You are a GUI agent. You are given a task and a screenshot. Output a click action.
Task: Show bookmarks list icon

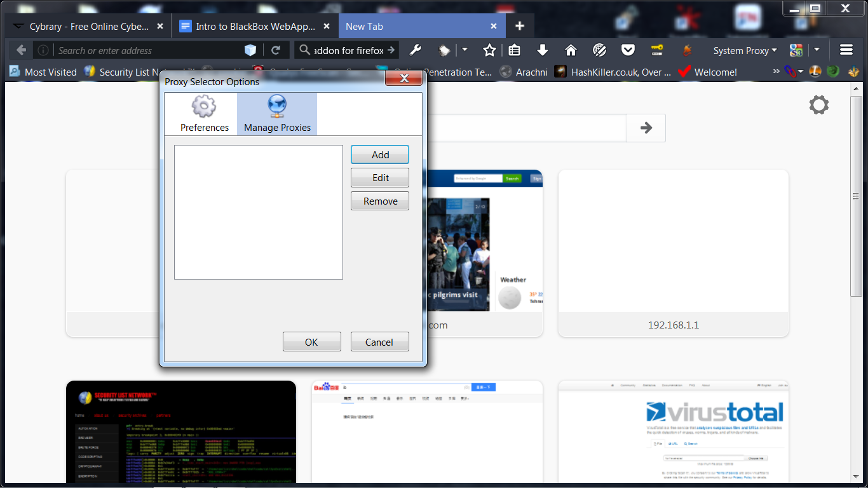click(515, 50)
